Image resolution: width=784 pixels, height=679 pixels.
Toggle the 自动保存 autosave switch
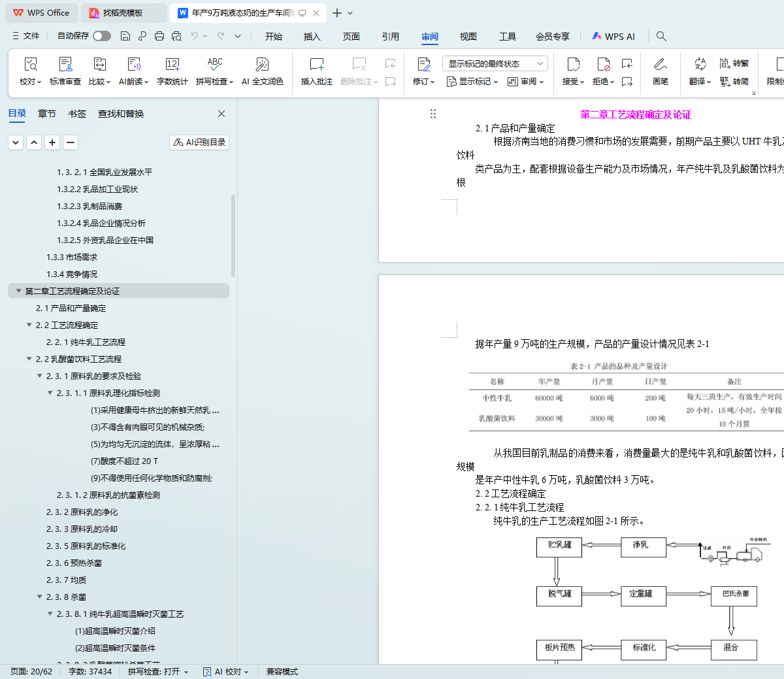(101, 36)
